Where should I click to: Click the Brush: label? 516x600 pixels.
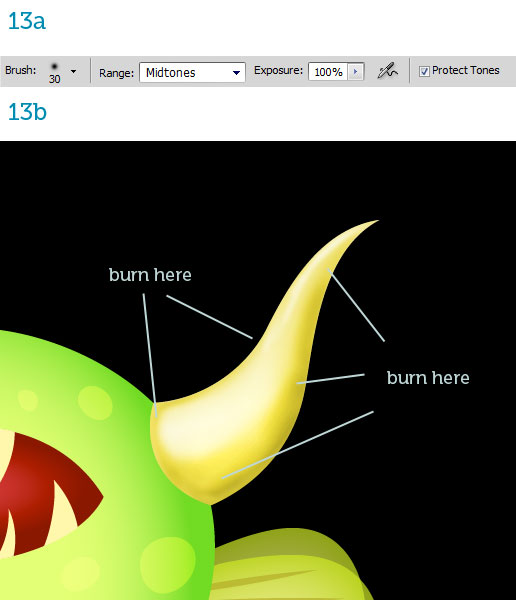pyautogui.click(x=21, y=70)
